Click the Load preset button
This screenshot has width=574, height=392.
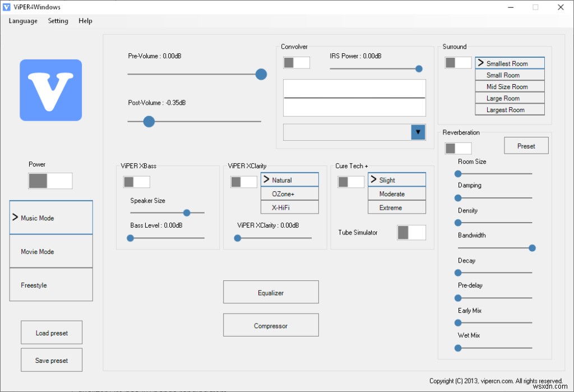click(52, 333)
